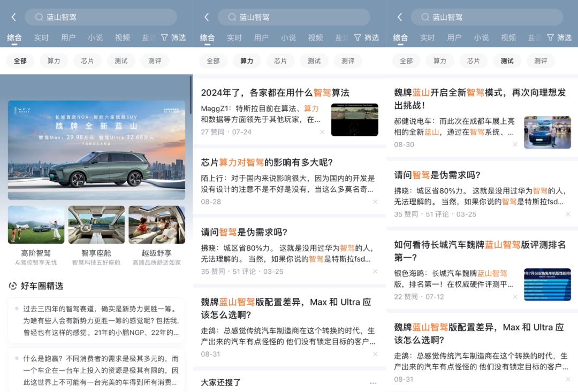Click the search magnifier icon on the middle screen
Image resolution: width=578 pixels, height=392 pixels.
tap(232, 17)
